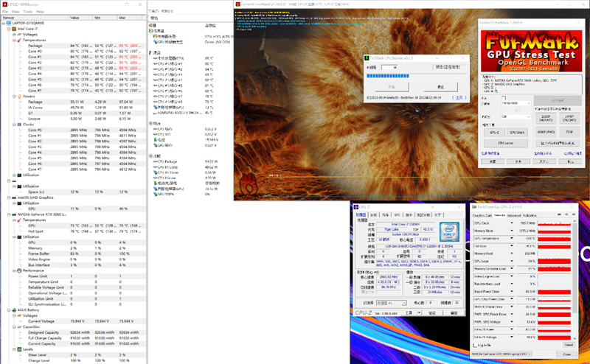
Task: Open the File menu in HWMonitor
Action: pyautogui.click(x=5, y=12)
